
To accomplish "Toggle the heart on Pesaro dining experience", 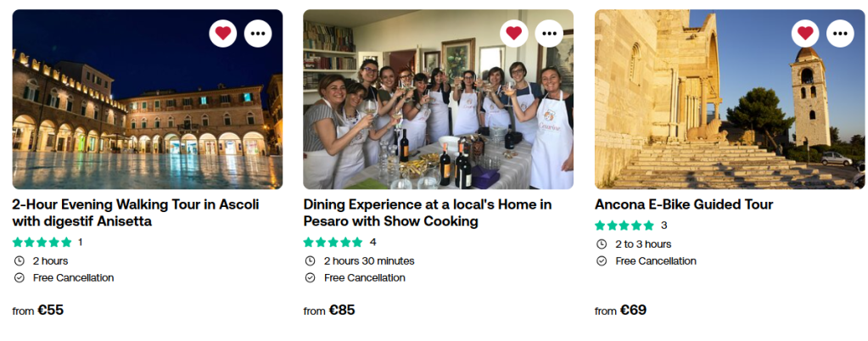I will tap(513, 33).
